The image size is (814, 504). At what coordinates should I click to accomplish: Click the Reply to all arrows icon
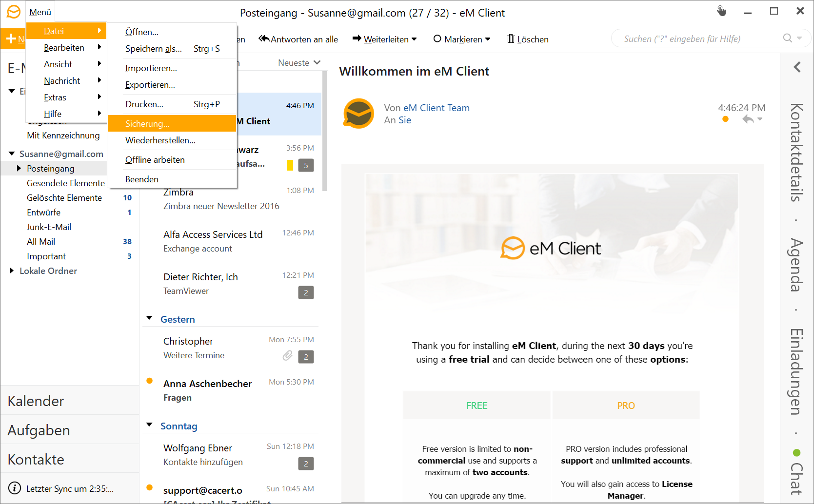click(264, 39)
